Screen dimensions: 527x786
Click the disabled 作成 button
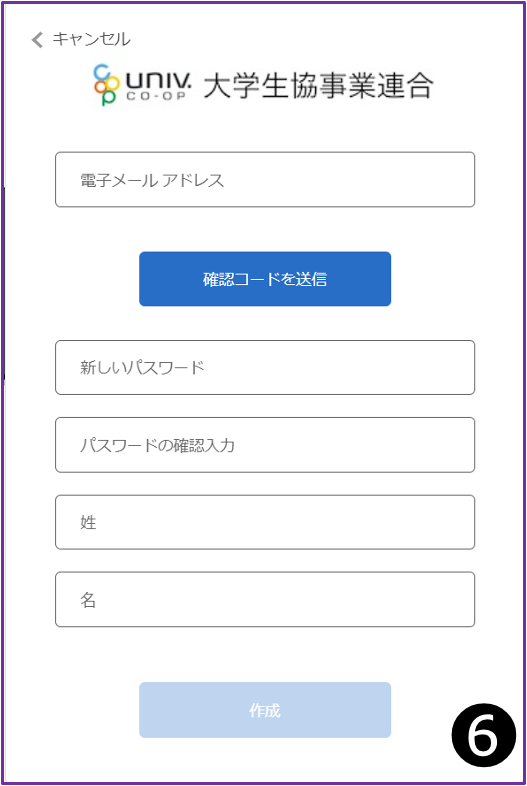point(265,710)
